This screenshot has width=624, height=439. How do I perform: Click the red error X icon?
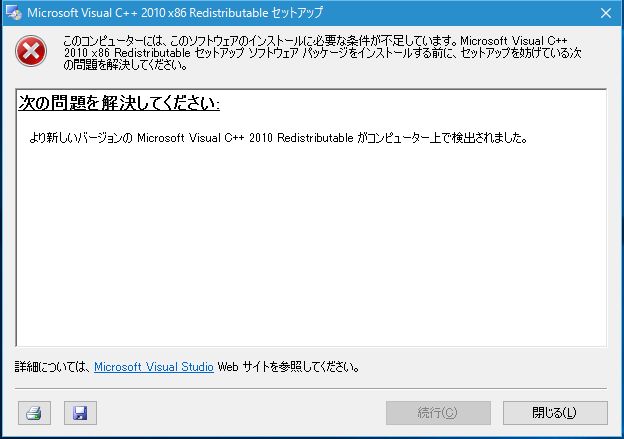point(31,51)
